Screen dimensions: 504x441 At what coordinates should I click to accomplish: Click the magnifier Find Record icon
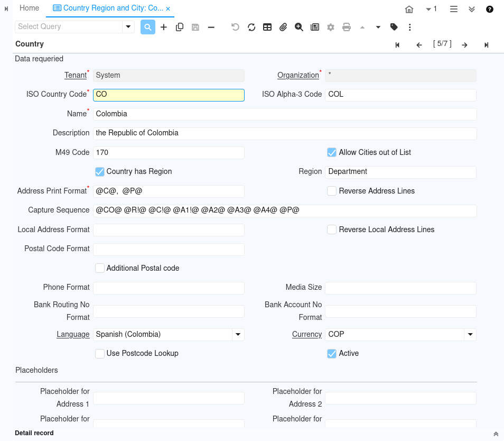tap(148, 27)
